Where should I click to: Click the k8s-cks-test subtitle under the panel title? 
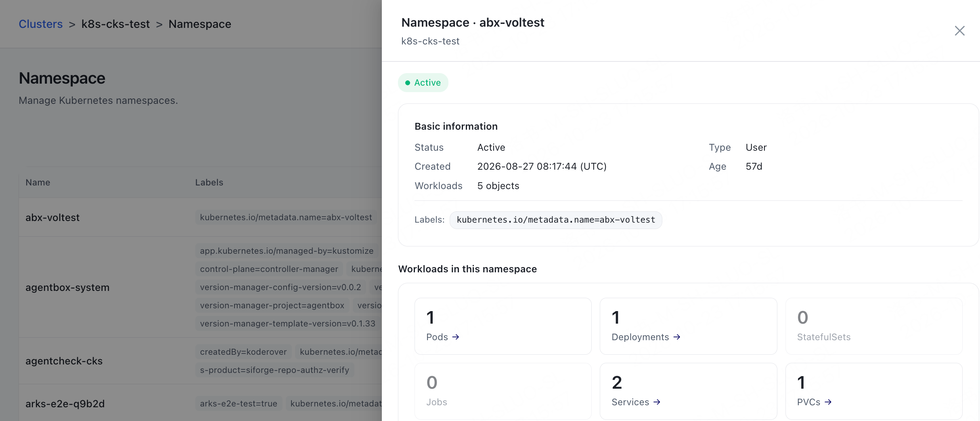pos(430,41)
